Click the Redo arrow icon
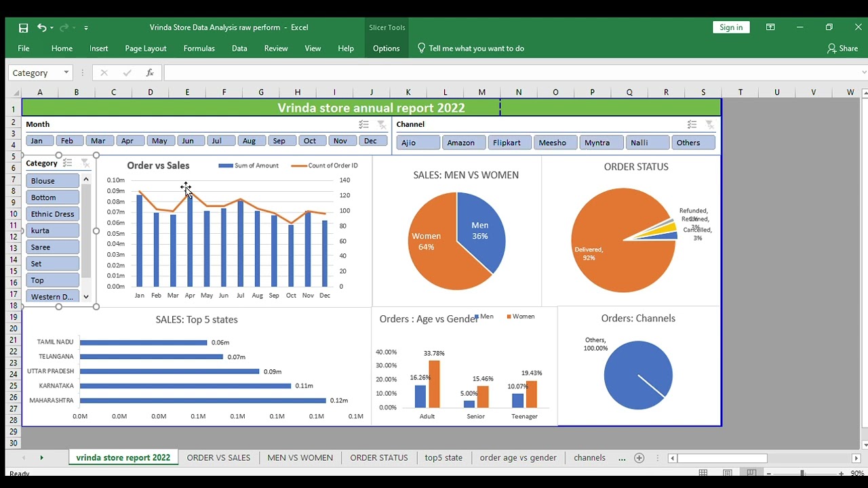 [64, 28]
